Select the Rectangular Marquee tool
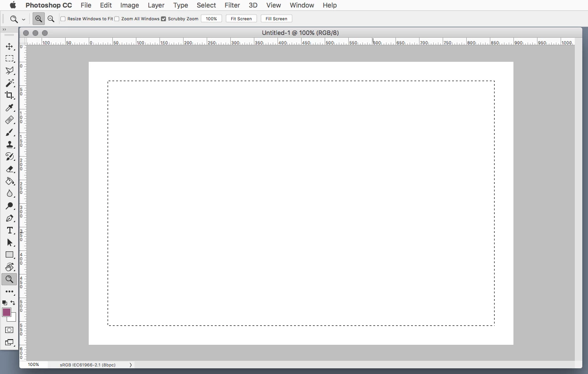588x374 pixels. point(9,58)
